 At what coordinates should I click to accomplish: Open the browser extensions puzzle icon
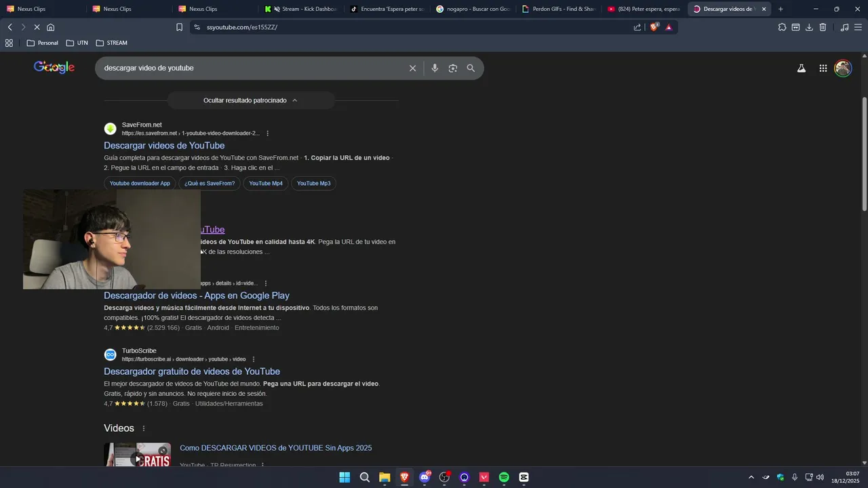(x=782, y=27)
